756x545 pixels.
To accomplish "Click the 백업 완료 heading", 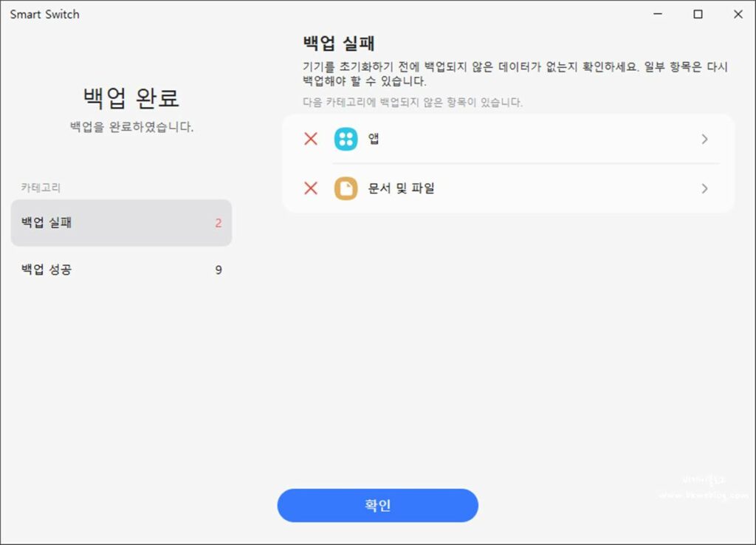I will click(x=131, y=97).
